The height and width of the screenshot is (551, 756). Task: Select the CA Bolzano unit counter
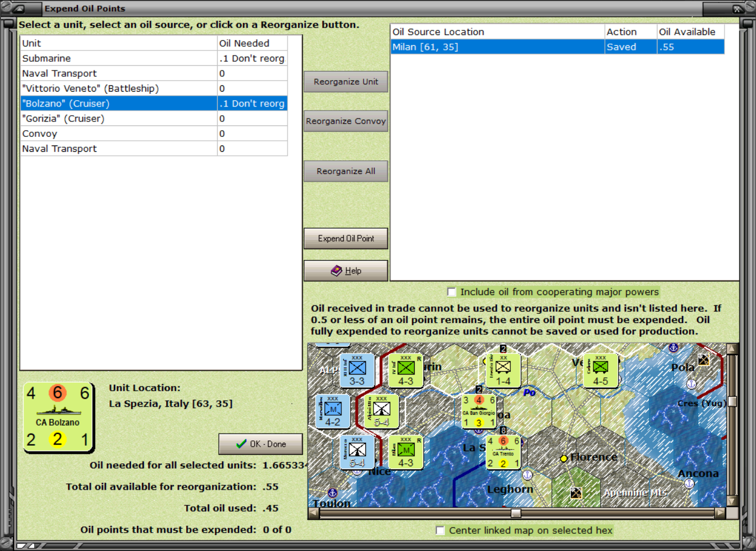(x=58, y=417)
